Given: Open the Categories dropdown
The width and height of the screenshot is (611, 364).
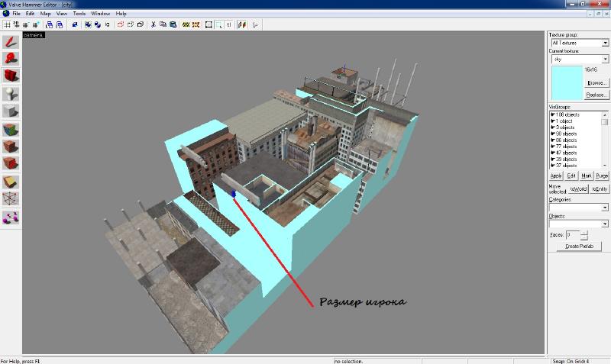Looking at the screenshot, I should coord(578,207).
